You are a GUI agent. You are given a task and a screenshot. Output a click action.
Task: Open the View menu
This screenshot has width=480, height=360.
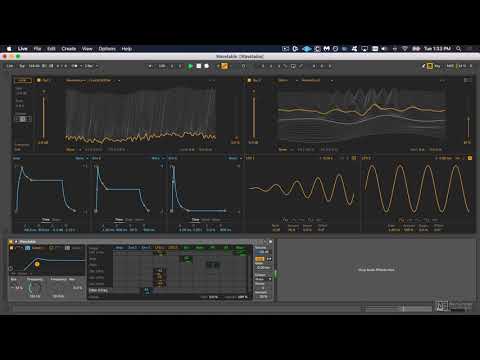pyautogui.click(x=87, y=49)
